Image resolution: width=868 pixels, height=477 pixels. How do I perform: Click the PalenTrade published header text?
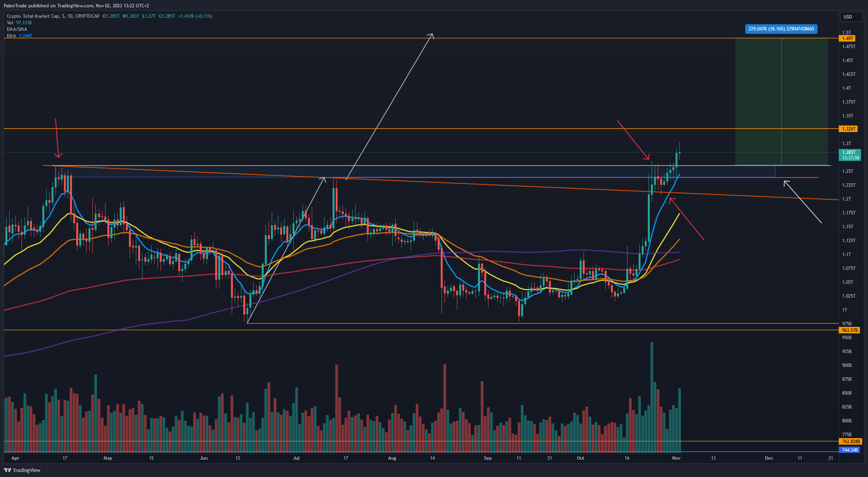click(76, 5)
